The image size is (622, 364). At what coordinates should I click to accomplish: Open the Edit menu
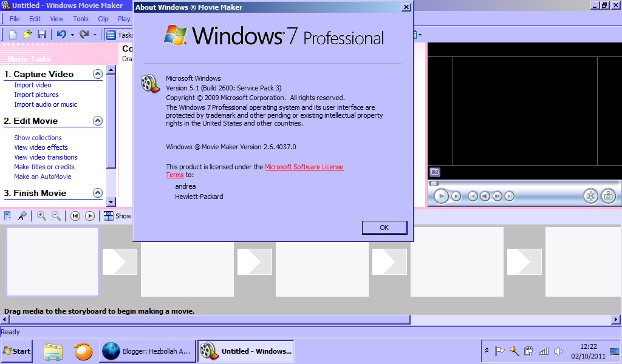(35, 19)
